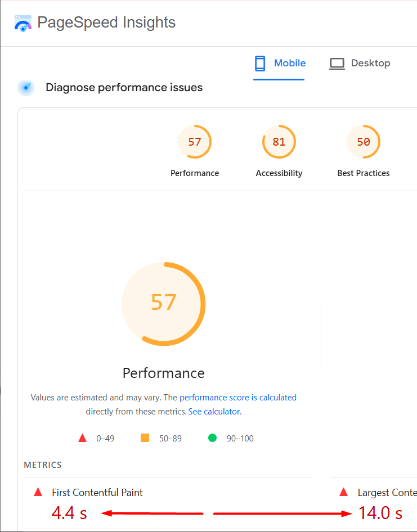Expand the METRICS section header
This screenshot has width=417, height=532.
tap(39, 465)
